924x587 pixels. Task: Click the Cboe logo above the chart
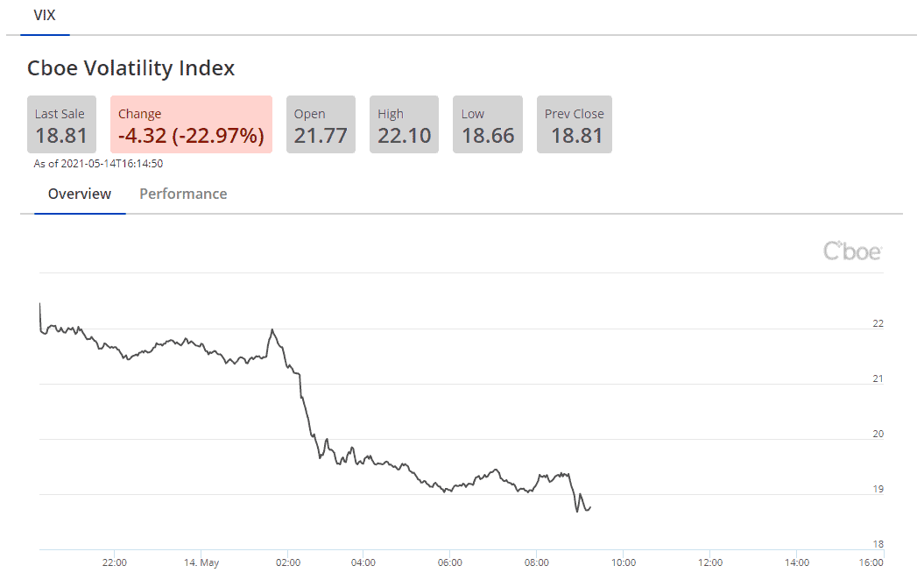pos(852,251)
